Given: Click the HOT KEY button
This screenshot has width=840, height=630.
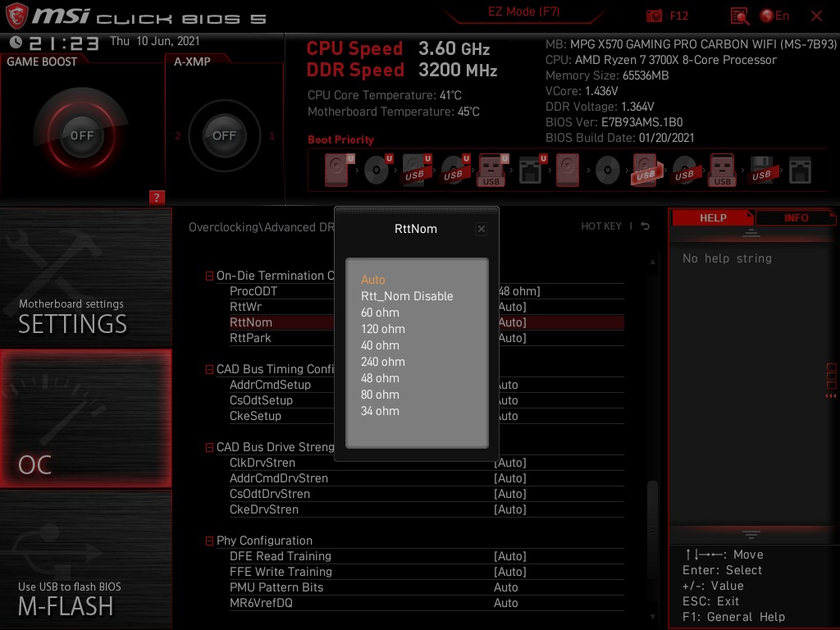Looking at the screenshot, I should click(601, 226).
